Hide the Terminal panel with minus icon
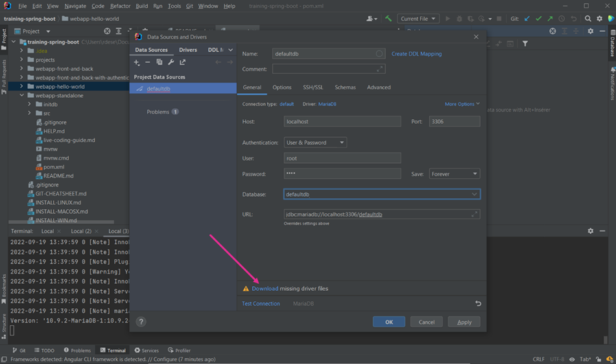The image size is (616, 364). [x=602, y=231]
